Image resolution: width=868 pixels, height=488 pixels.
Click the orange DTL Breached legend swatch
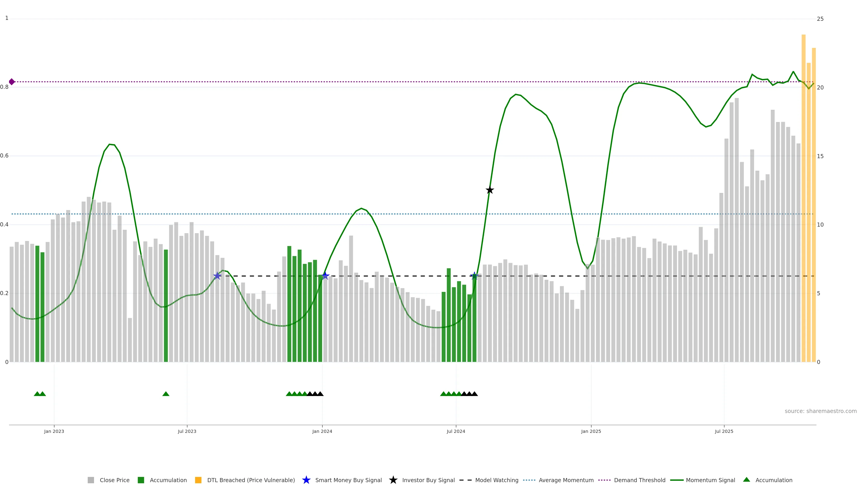click(198, 480)
